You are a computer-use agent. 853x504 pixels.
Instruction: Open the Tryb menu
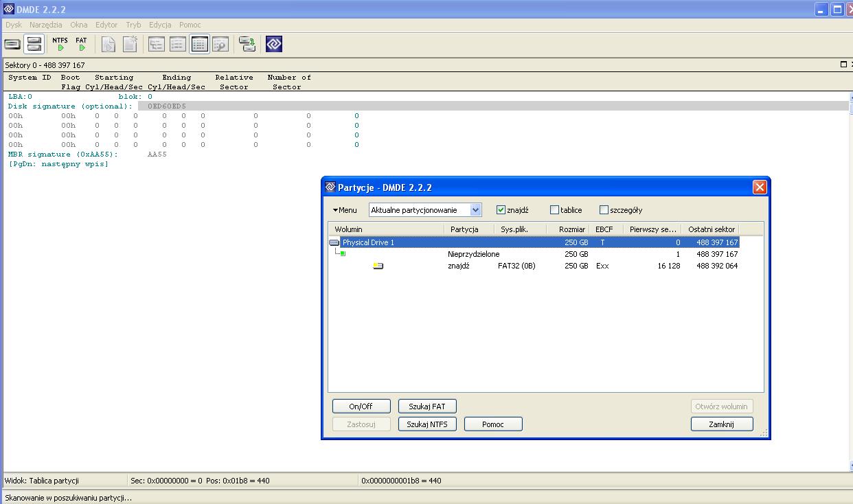133,25
